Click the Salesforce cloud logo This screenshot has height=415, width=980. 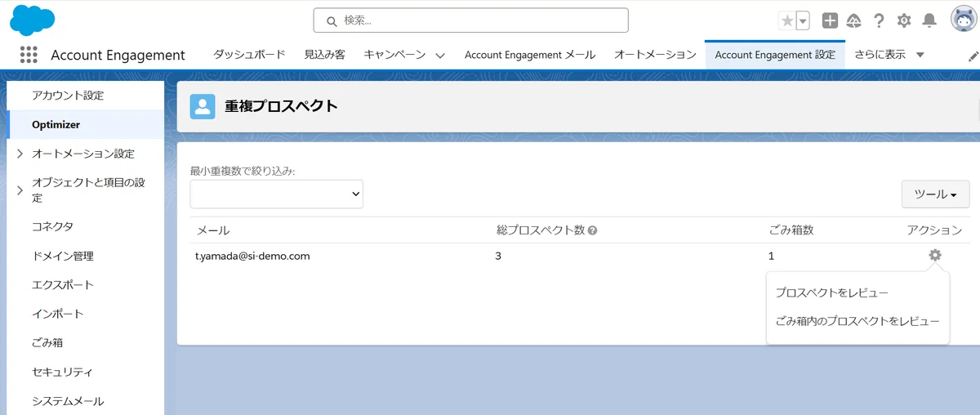click(33, 20)
